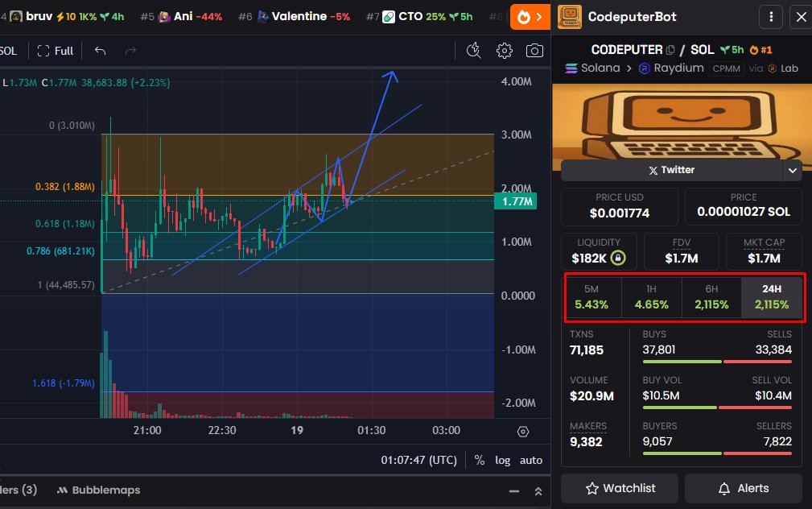This screenshot has width=812, height=509.
Task: Click the TXNS 71,185 value
Action: pyautogui.click(x=587, y=350)
